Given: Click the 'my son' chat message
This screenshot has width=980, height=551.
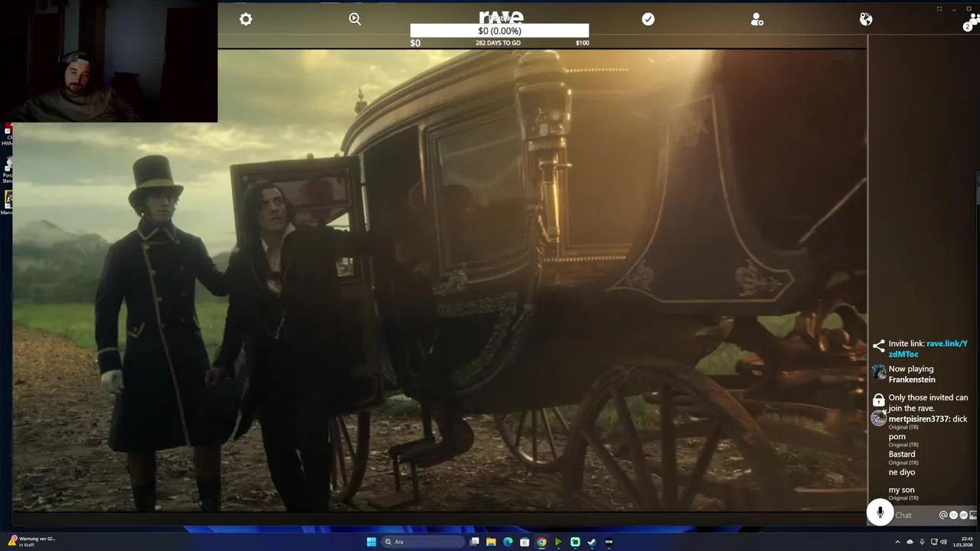Looking at the screenshot, I should (x=901, y=490).
